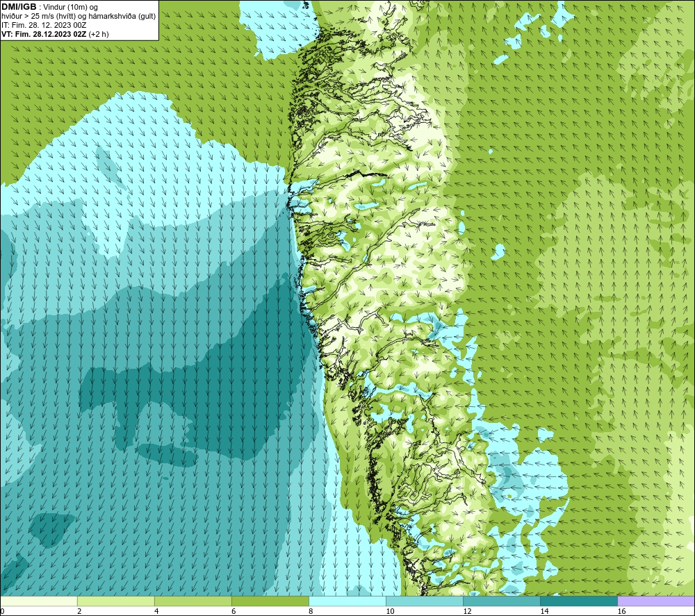
Task: Click the cyan 10–12 legend swatch
Action: 424,601
